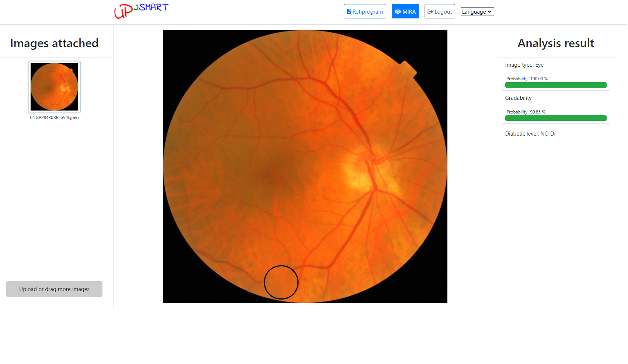Select the Diabetic level: NO Dr result
The image size is (628, 364).
[530, 134]
